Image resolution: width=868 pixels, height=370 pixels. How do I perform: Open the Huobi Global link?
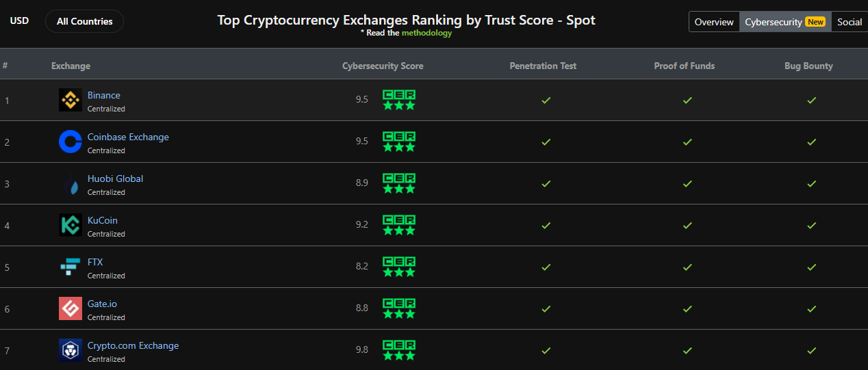[116, 179]
